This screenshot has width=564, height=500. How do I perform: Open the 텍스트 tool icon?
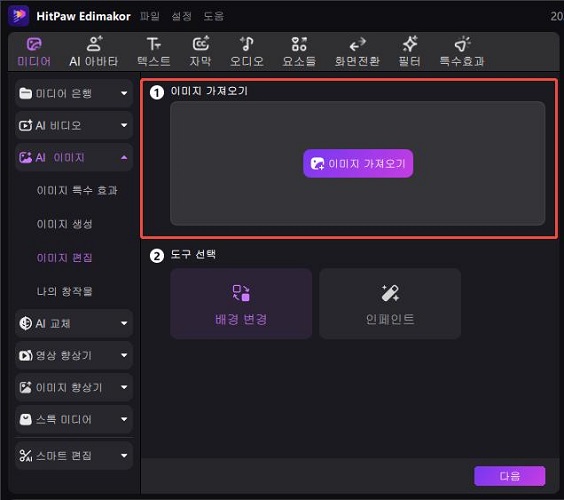(154, 44)
